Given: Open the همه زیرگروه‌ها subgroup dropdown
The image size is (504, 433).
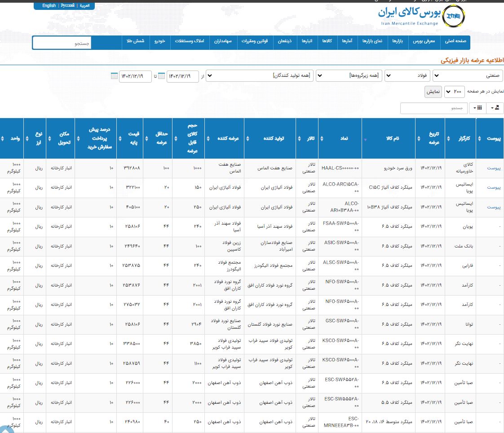Looking at the screenshot, I should point(349,76).
